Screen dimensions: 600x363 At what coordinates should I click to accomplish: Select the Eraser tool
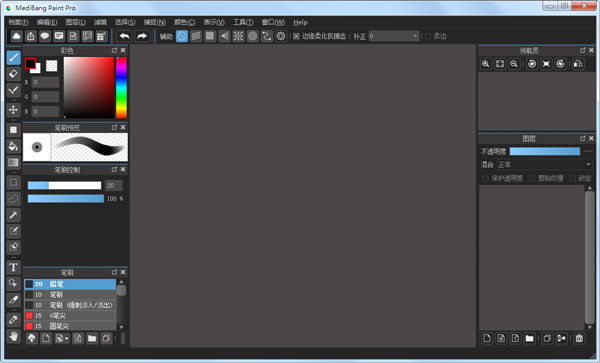13,73
